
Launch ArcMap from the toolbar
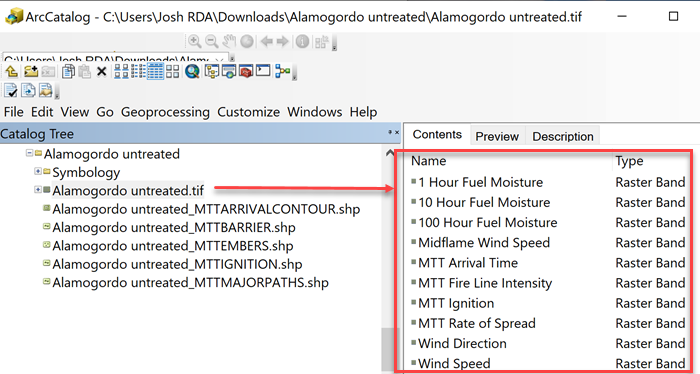point(192,71)
